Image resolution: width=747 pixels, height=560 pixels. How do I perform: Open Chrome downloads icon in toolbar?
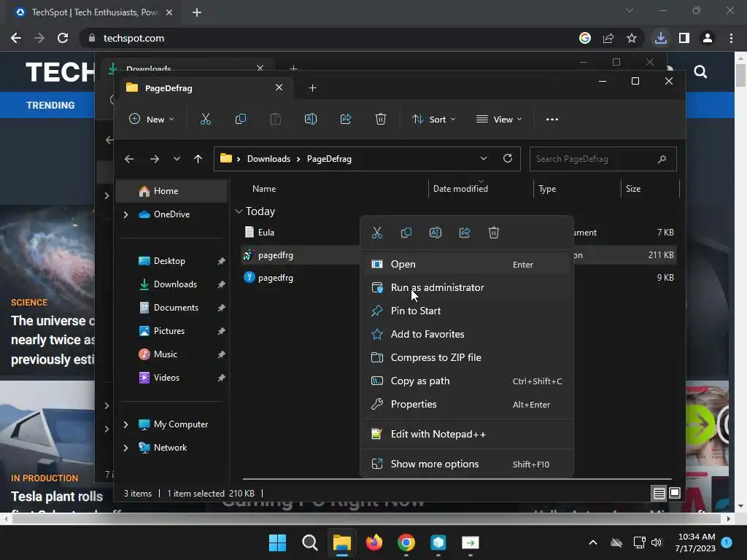pyautogui.click(x=660, y=38)
